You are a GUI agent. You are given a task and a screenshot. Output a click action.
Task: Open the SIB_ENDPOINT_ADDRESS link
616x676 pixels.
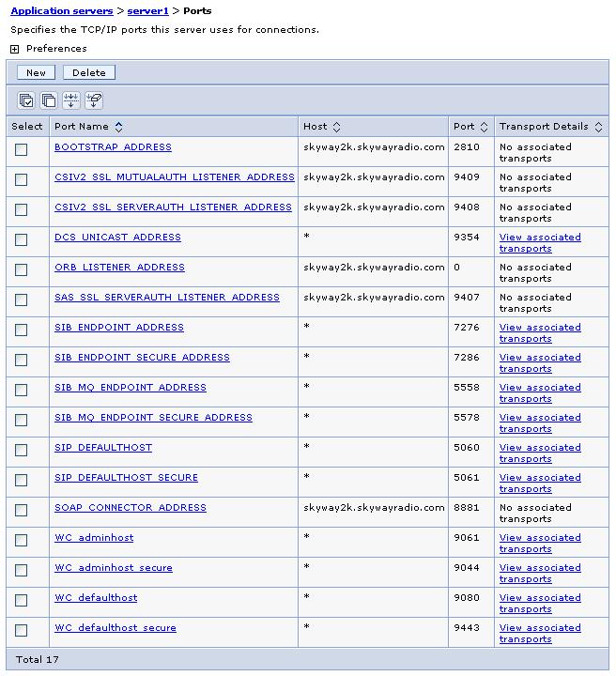[119, 328]
